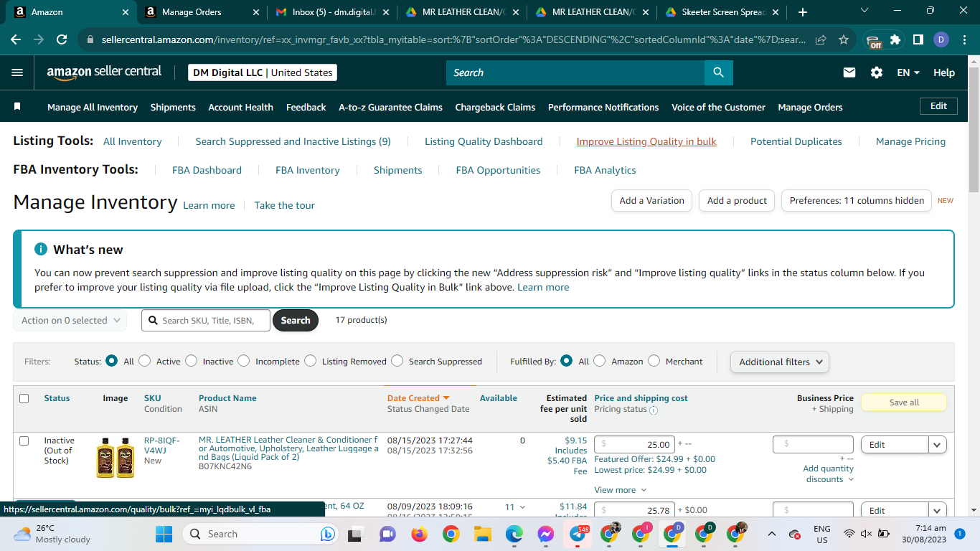
Task: Tick the select-all checkbox in table header
Action: point(24,398)
